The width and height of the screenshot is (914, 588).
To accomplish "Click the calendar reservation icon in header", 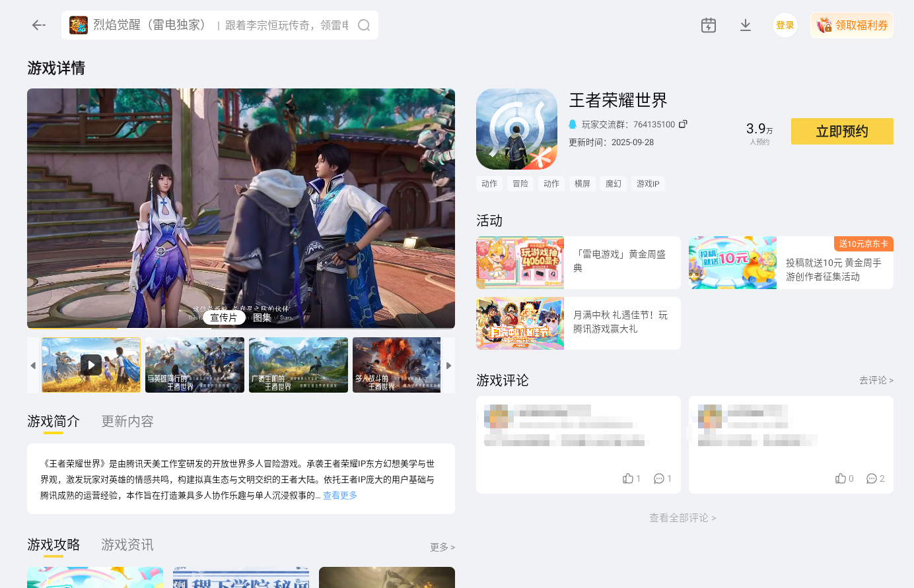I will (708, 24).
